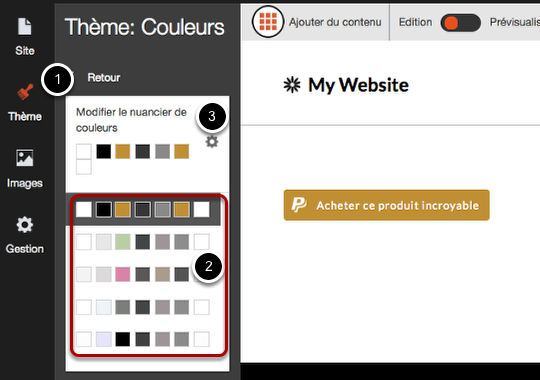Select the Prévisualisation mode label
This screenshot has height=380, width=540.
pyautogui.click(x=515, y=22)
